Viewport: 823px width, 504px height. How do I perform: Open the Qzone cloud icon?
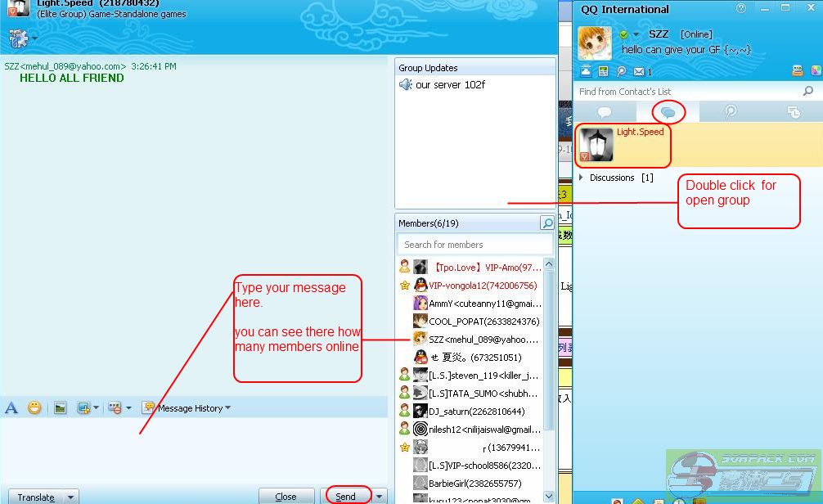(x=586, y=71)
